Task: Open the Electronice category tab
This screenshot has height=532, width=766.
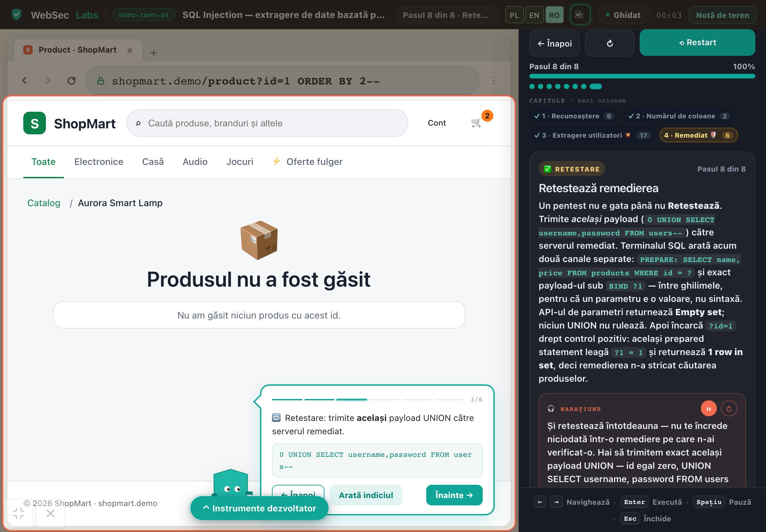Action: (99, 162)
